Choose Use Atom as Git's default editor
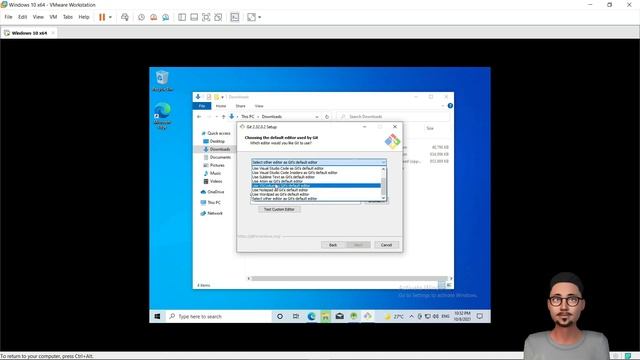This screenshot has height=360, width=640. click(316, 181)
